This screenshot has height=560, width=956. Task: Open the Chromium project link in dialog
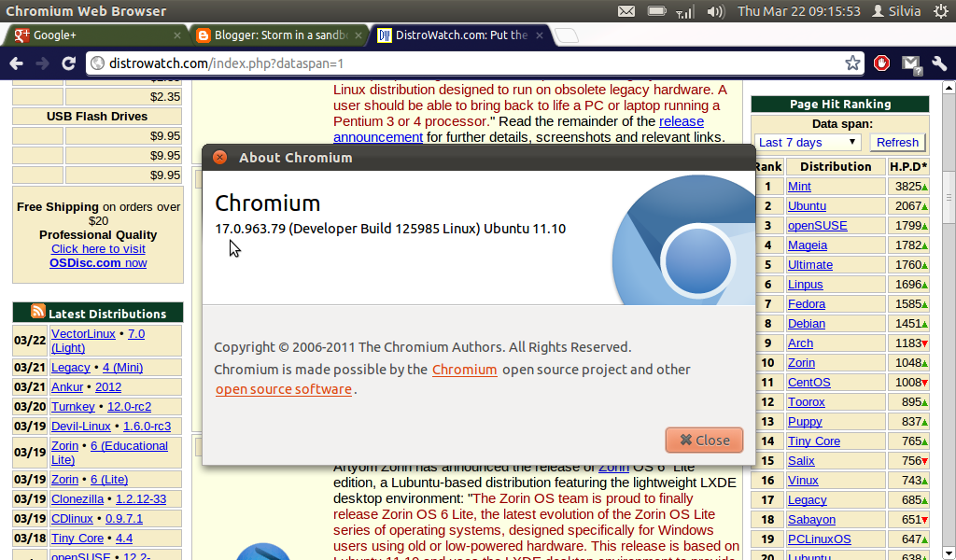[x=465, y=370]
